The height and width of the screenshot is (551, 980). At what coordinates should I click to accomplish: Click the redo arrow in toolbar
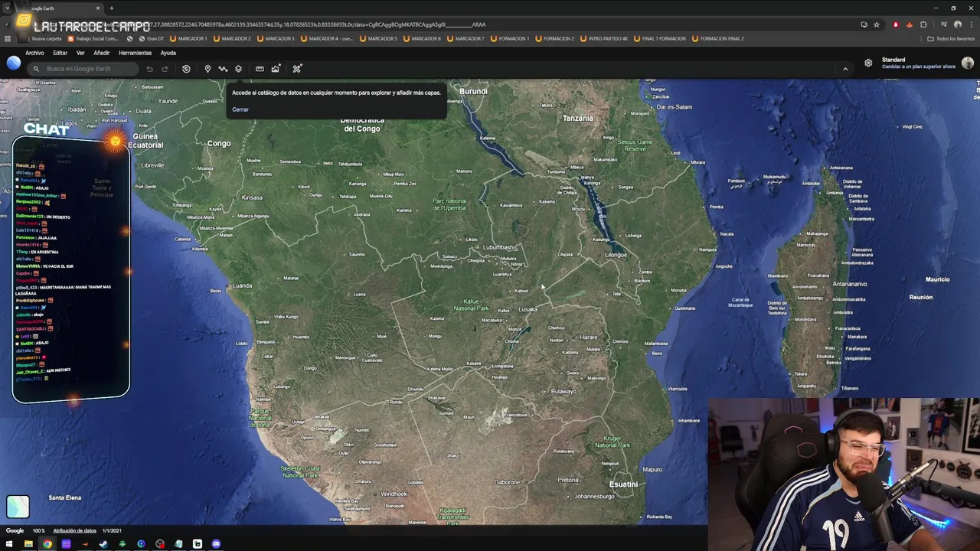click(165, 69)
